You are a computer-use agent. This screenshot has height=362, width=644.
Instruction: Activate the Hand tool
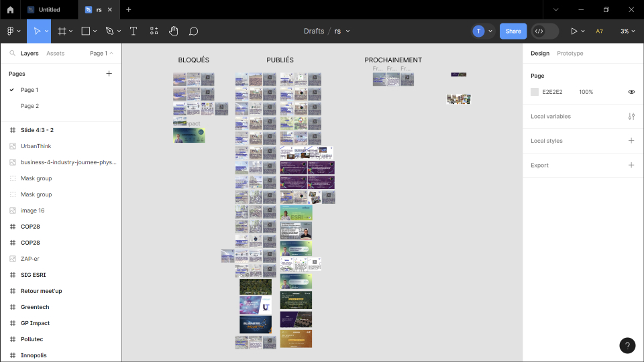pyautogui.click(x=173, y=31)
